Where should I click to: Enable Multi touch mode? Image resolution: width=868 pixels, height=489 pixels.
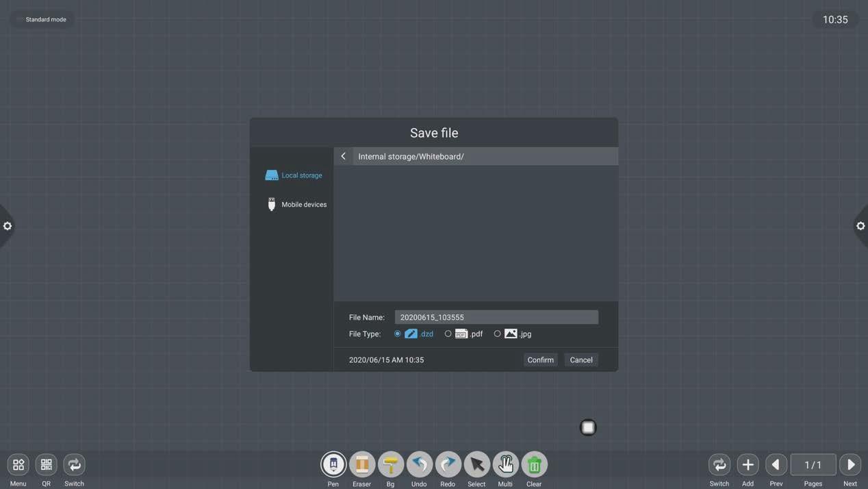pos(506,464)
